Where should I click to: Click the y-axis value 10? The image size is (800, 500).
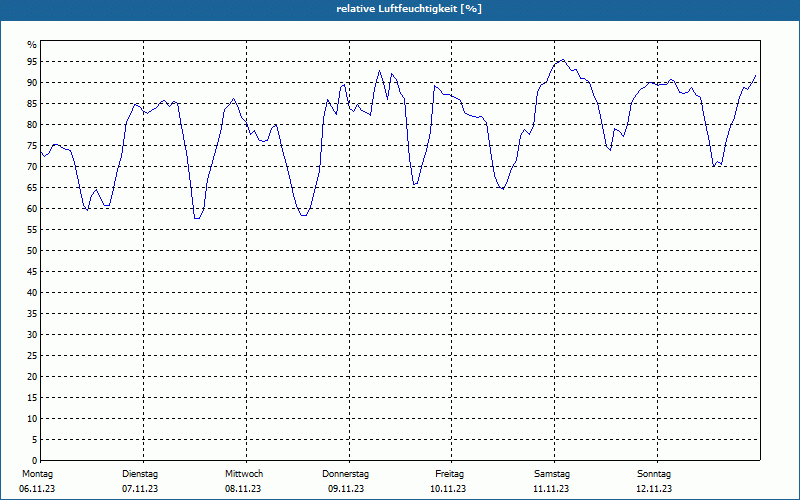(x=32, y=419)
